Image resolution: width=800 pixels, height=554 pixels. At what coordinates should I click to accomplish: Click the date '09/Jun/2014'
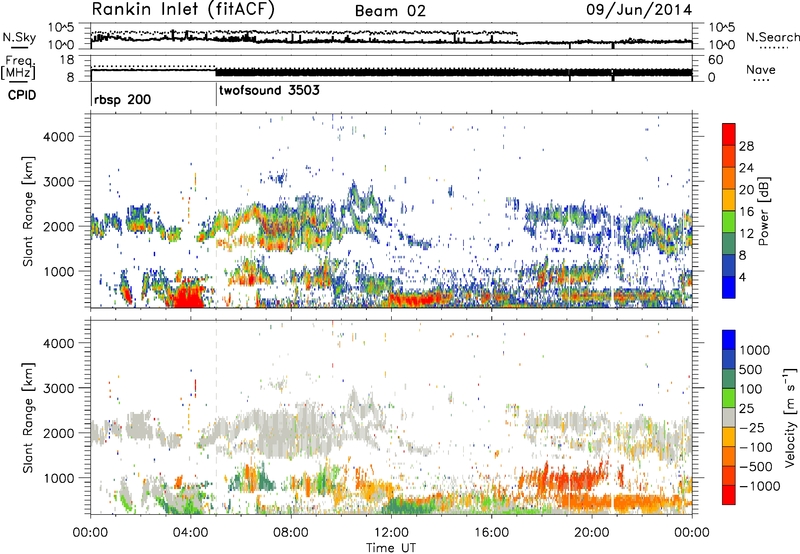[639, 9]
